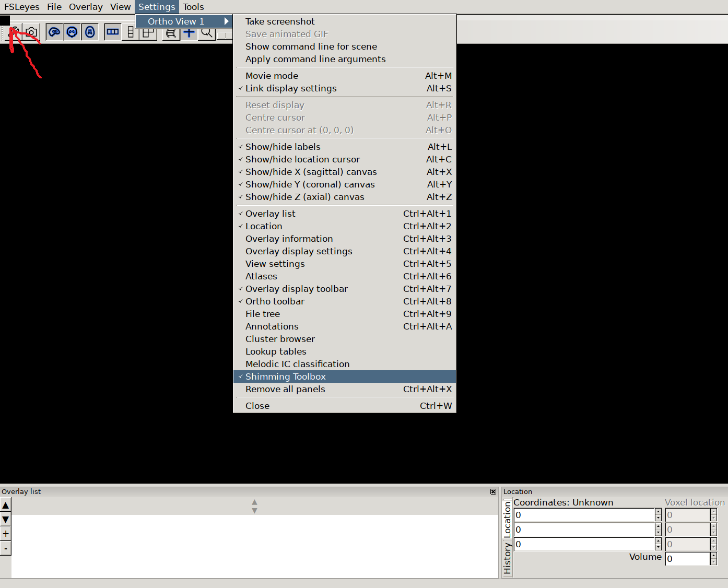
Task: Uncheck Link display settings
Action: [x=291, y=88]
